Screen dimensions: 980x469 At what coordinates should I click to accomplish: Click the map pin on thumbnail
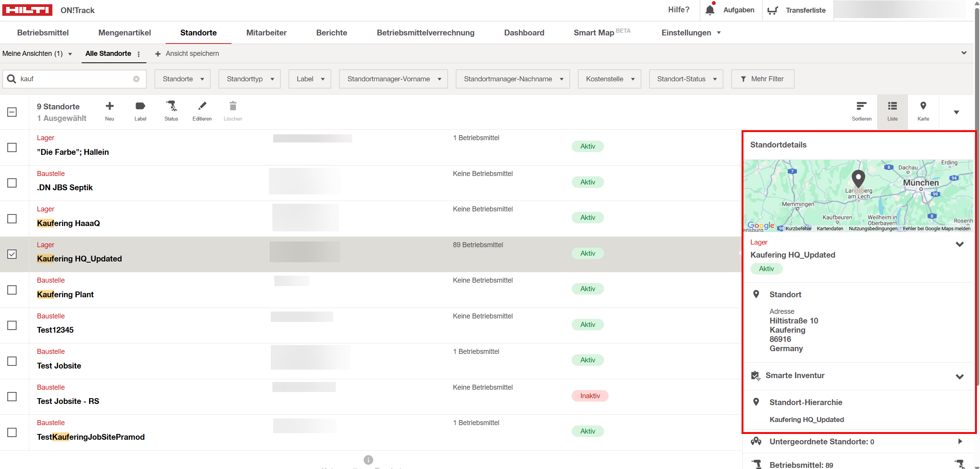click(858, 178)
